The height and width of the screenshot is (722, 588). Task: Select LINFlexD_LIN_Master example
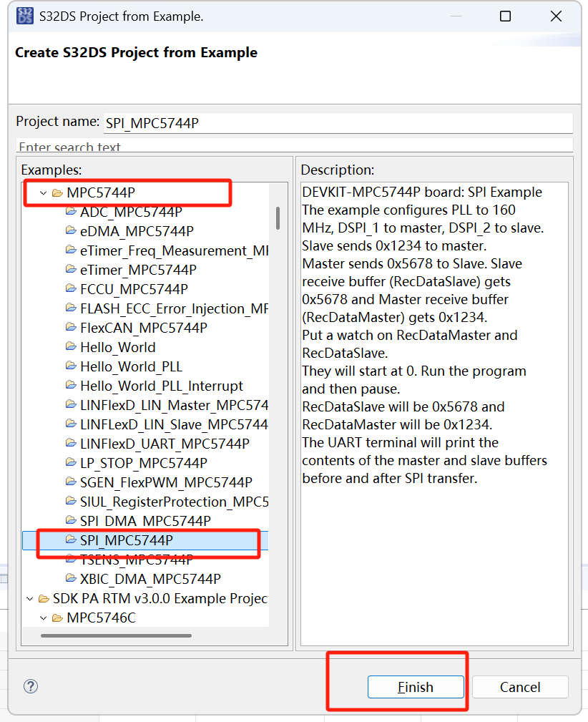tap(174, 405)
